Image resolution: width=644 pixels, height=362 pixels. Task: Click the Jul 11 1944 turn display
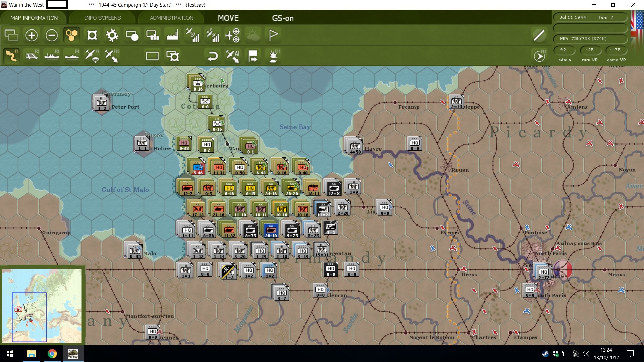[x=590, y=17]
